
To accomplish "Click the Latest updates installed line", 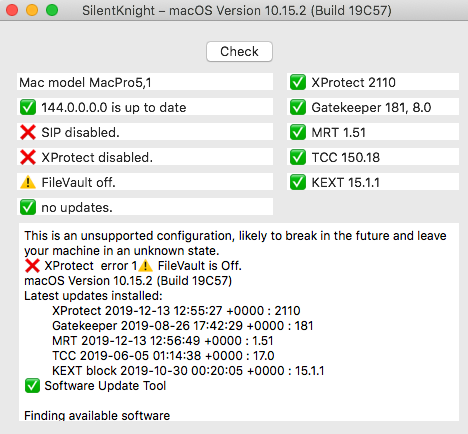I will tap(93, 296).
